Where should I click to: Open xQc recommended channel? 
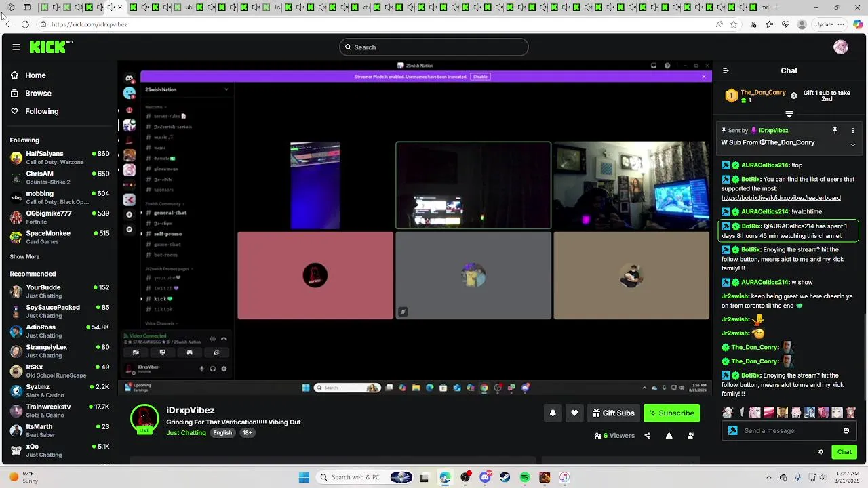[x=60, y=451]
